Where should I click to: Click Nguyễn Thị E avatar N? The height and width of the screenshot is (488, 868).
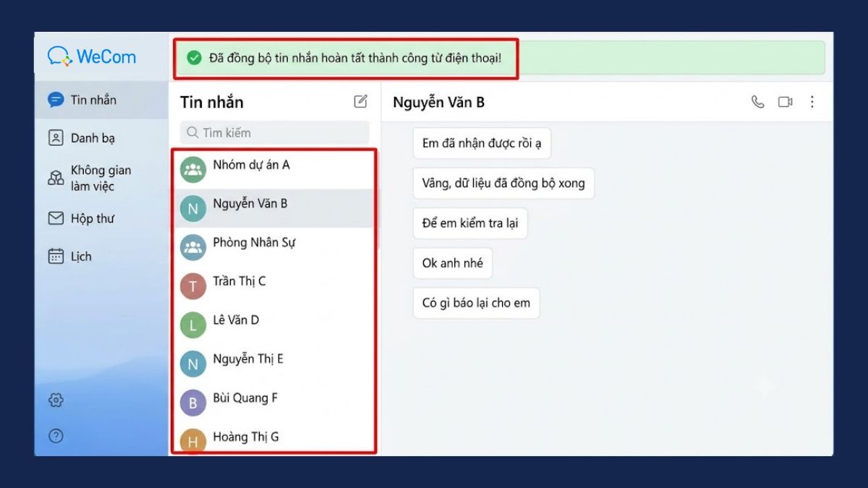click(x=193, y=365)
